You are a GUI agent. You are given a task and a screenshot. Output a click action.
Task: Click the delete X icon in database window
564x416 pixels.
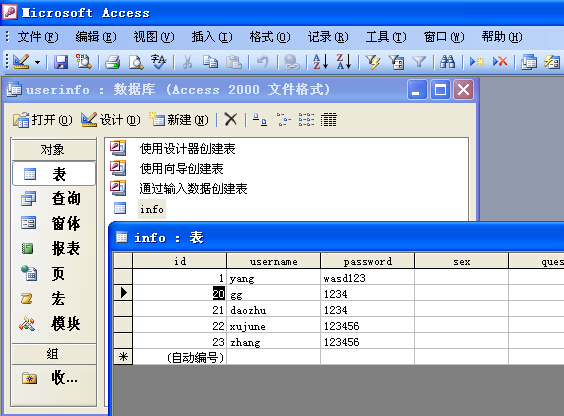click(231, 119)
